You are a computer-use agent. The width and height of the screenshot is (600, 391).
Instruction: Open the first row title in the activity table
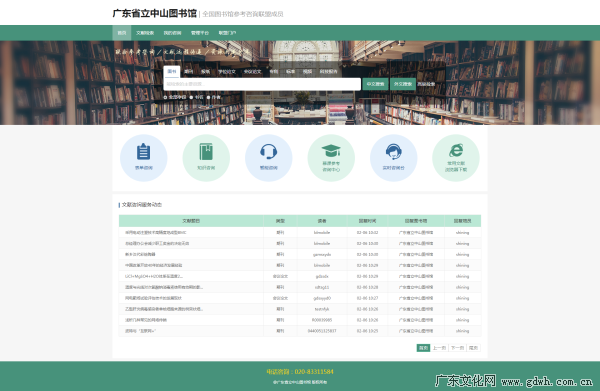(156, 232)
